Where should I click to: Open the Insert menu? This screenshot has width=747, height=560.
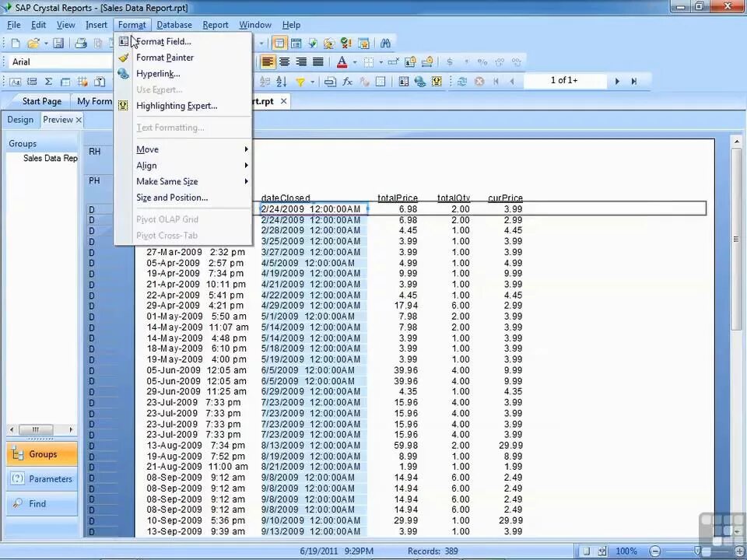coord(96,25)
